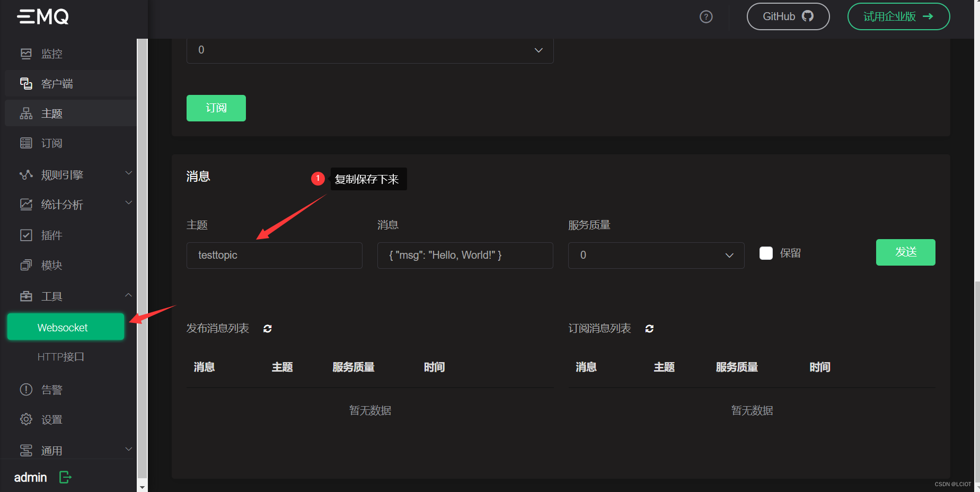
Task: Click the 统计分析 analytics icon
Action: tap(26, 205)
